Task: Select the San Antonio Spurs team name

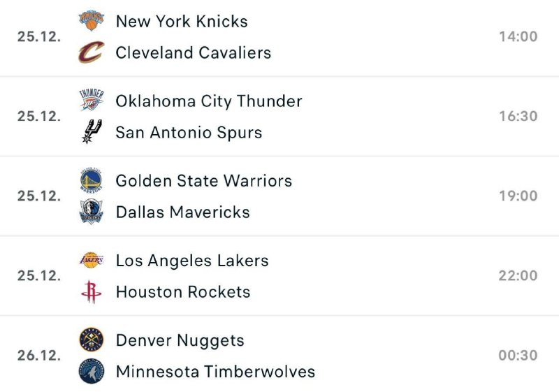Action: (189, 132)
